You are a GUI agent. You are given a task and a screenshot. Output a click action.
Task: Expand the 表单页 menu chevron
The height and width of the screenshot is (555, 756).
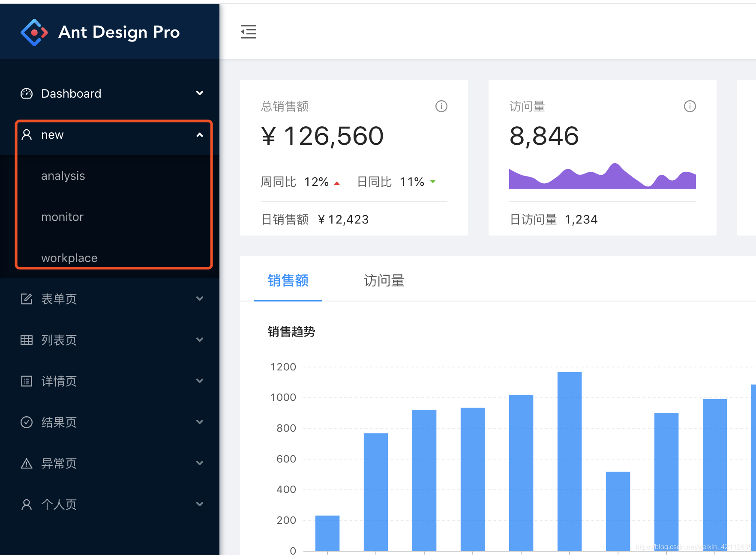(200, 298)
